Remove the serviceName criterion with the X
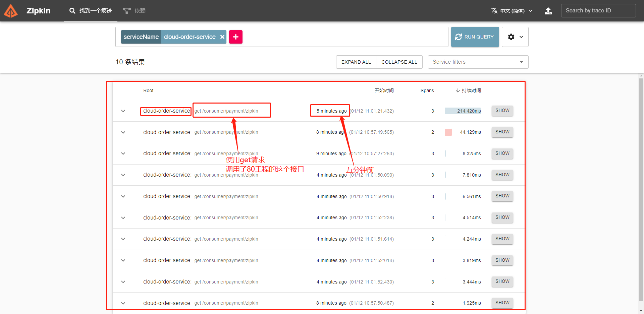Image resolution: width=644 pixels, height=314 pixels. (222, 37)
